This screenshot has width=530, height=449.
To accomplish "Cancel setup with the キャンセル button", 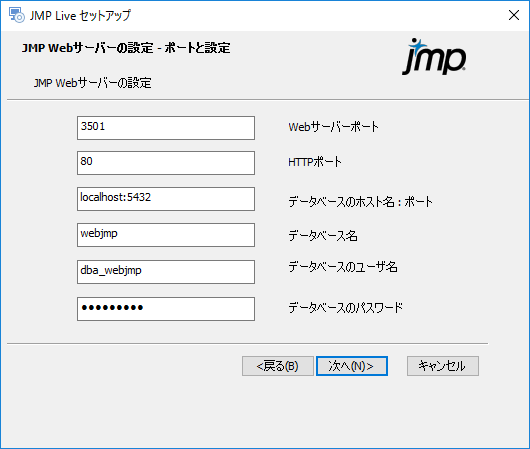I will click(x=443, y=366).
